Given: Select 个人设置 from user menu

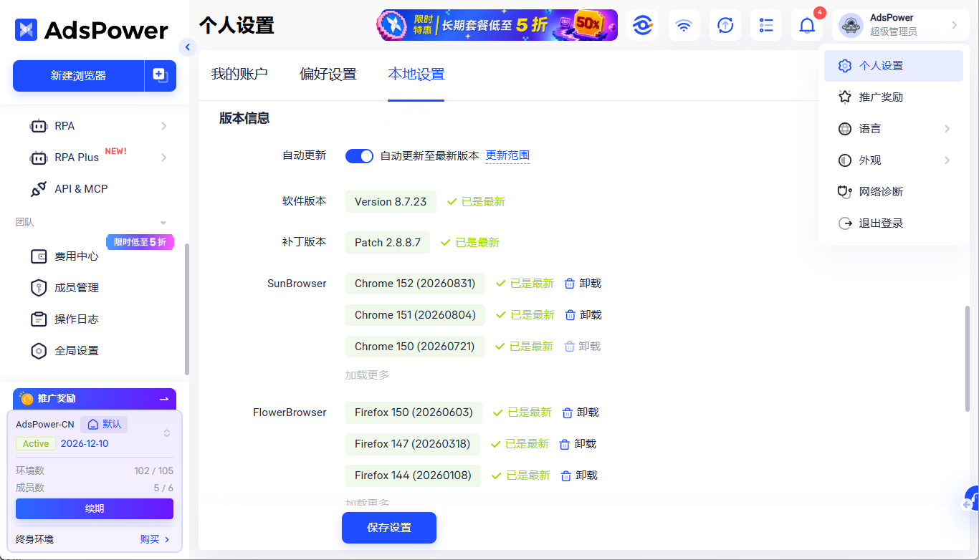Looking at the screenshot, I should (894, 66).
